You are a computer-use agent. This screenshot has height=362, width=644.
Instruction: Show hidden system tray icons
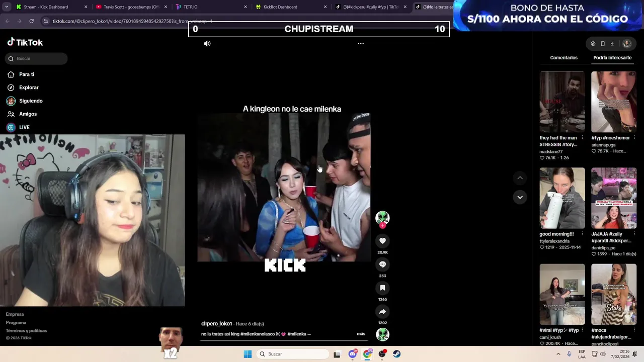tap(558, 354)
